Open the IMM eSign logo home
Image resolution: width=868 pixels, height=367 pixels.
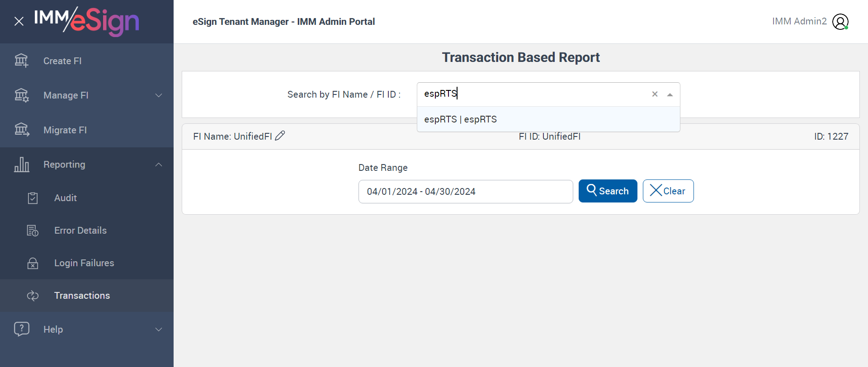[86, 21]
